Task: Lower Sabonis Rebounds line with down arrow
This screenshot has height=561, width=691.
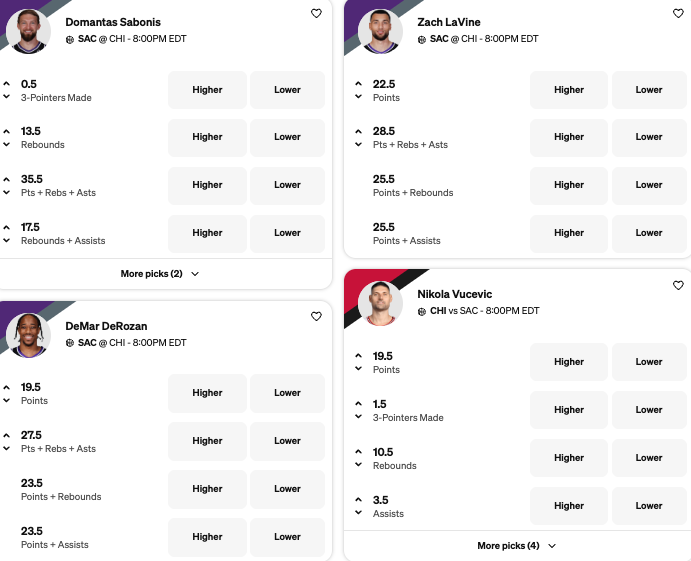Action: coord(7,144)
